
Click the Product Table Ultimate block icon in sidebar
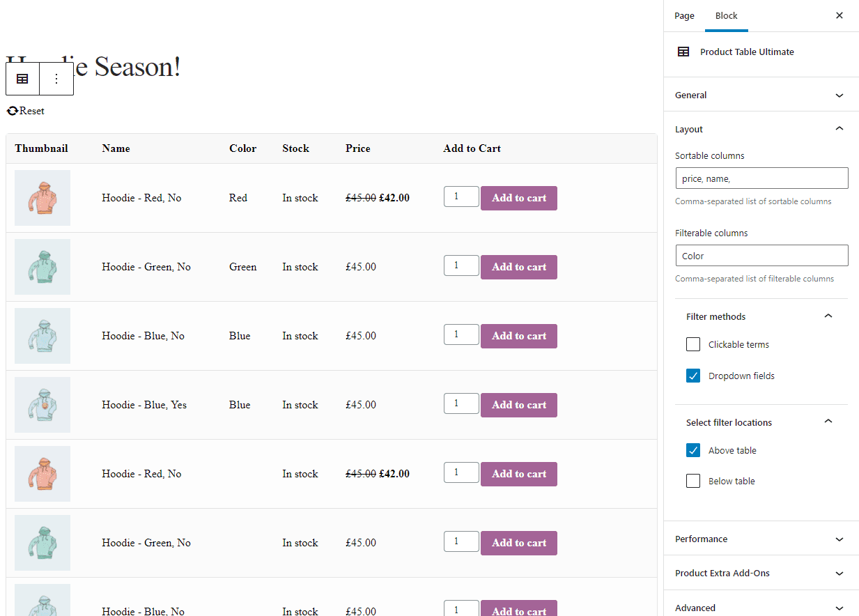pos(683,52)
